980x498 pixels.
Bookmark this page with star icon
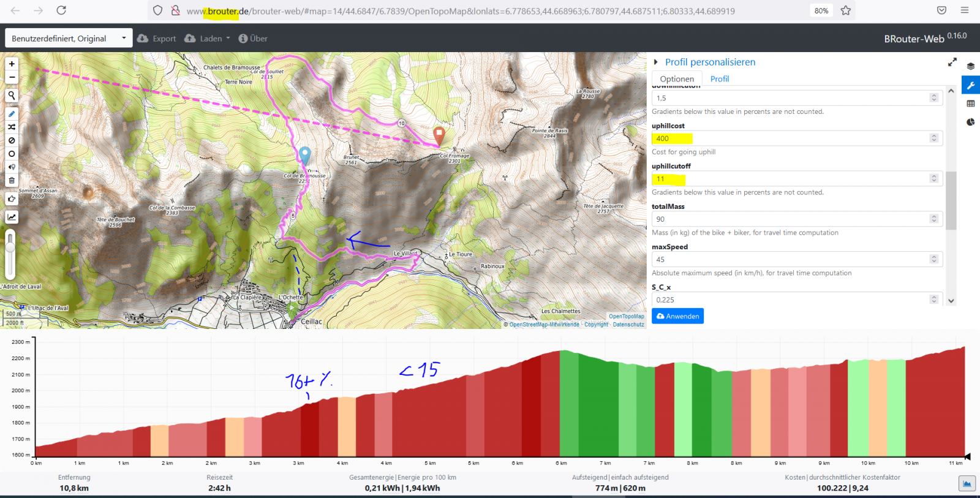[x=846, y=10]
